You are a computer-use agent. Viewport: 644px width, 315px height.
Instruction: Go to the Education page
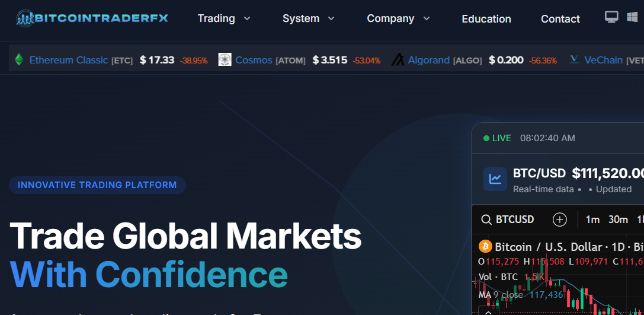pos(486,19)
